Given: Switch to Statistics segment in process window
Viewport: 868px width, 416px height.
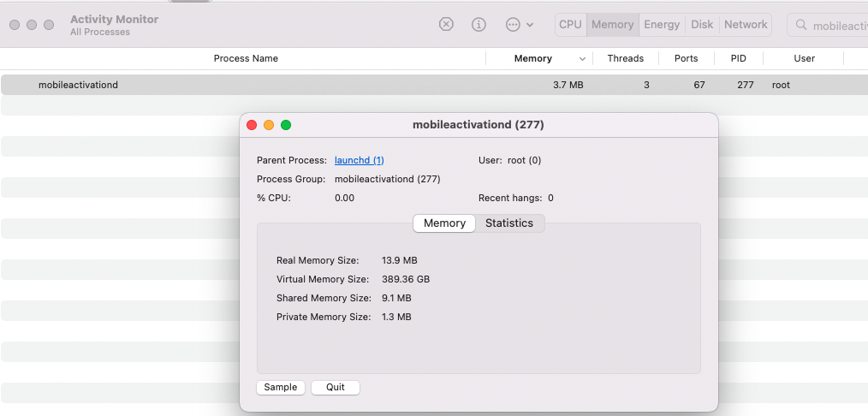Looking at the screenshot, I should coord(509,223).
